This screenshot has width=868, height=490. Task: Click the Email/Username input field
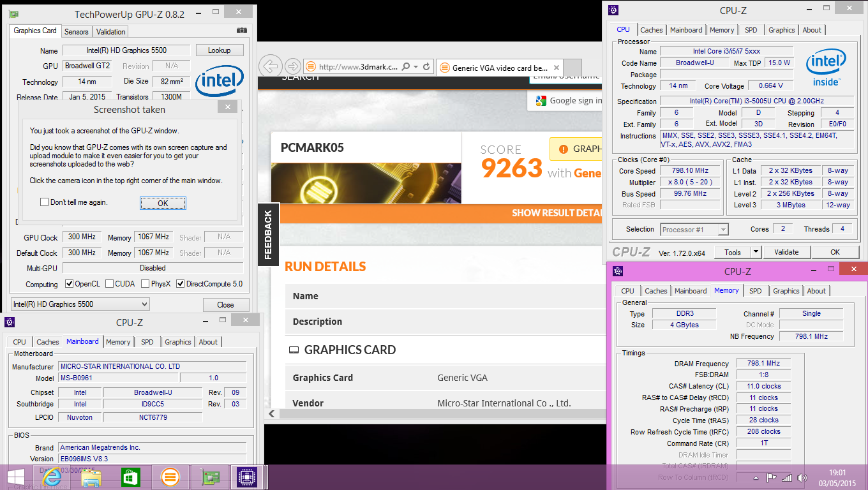click(x=566, y=77)
